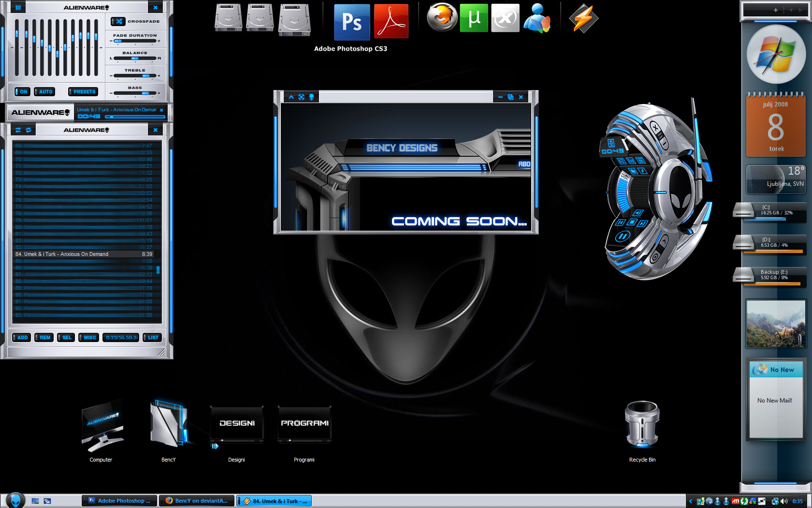This screenshot has height=508, width=812.
Task: Click the calendar gadget showing 8 torek
Action: [x=776, y=125]
